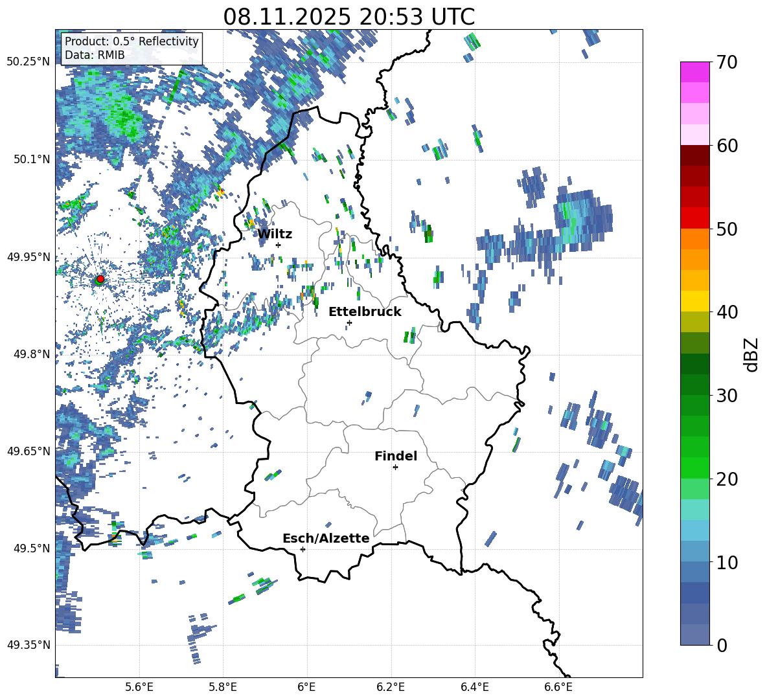This screenshot has width=767, height=700.
Task: Pick the magenta swatch atop the colorbar
Action: point(694,73)
